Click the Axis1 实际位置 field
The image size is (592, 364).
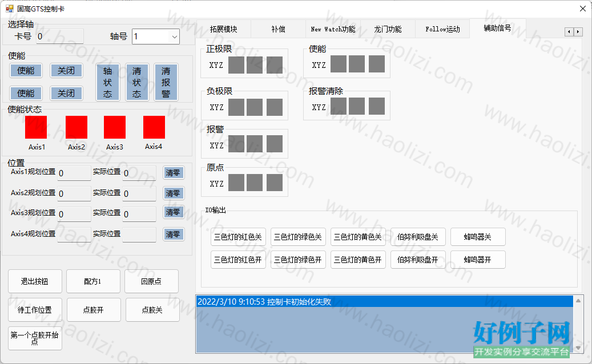click(x=139, y=173)
